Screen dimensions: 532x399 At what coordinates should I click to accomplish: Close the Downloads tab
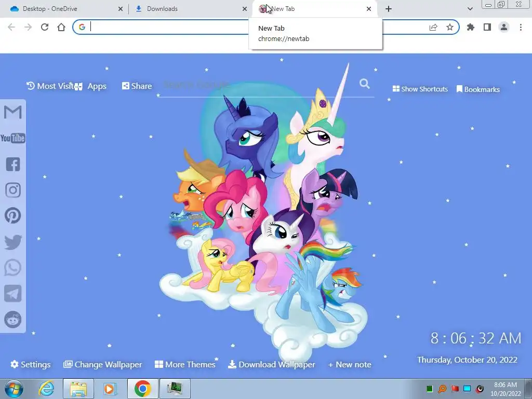pos(245,9)
